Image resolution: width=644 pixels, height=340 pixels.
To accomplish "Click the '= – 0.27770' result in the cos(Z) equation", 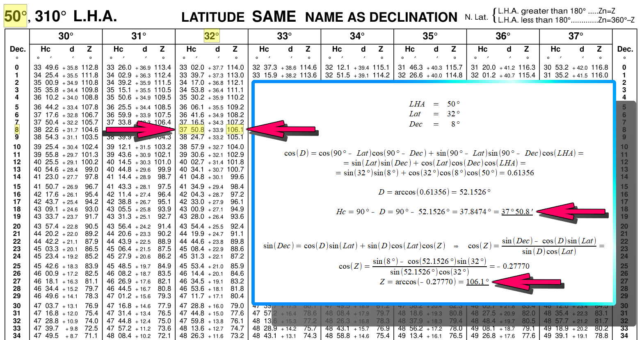I will click(509, 266).
